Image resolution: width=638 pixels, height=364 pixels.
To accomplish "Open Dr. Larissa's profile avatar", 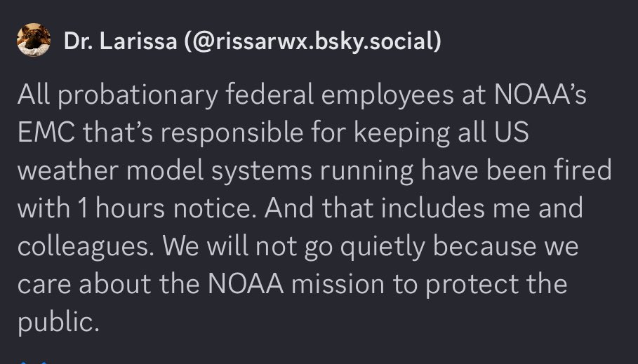I will [34, 40].
